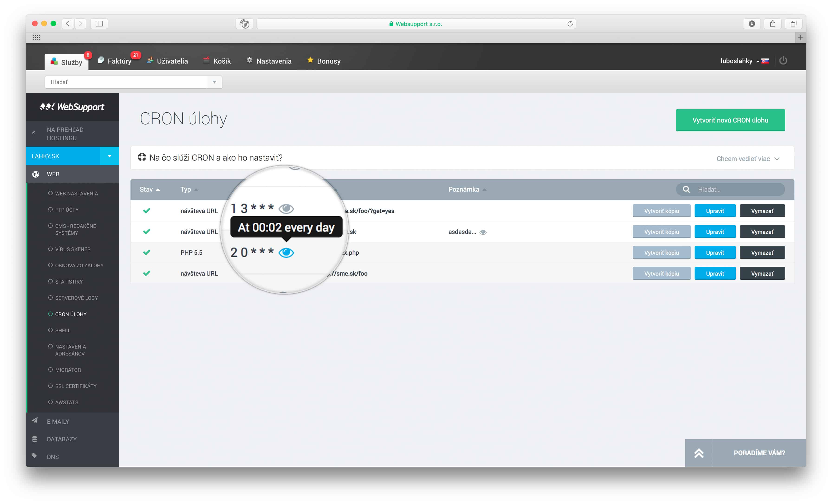Viewport: 832px width, 504px height.
Task: Click the reload page icon
Action: pyautogui.click(x=570, y=24)
